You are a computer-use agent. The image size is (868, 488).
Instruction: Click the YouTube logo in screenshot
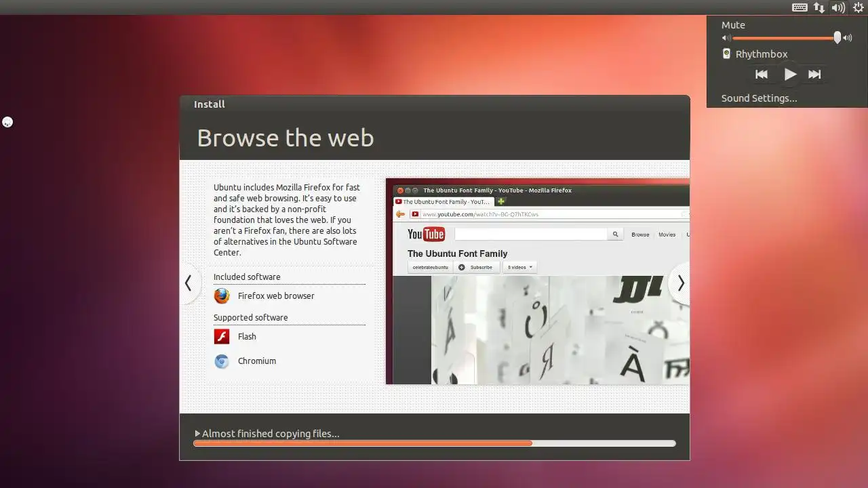pos(426,235)
